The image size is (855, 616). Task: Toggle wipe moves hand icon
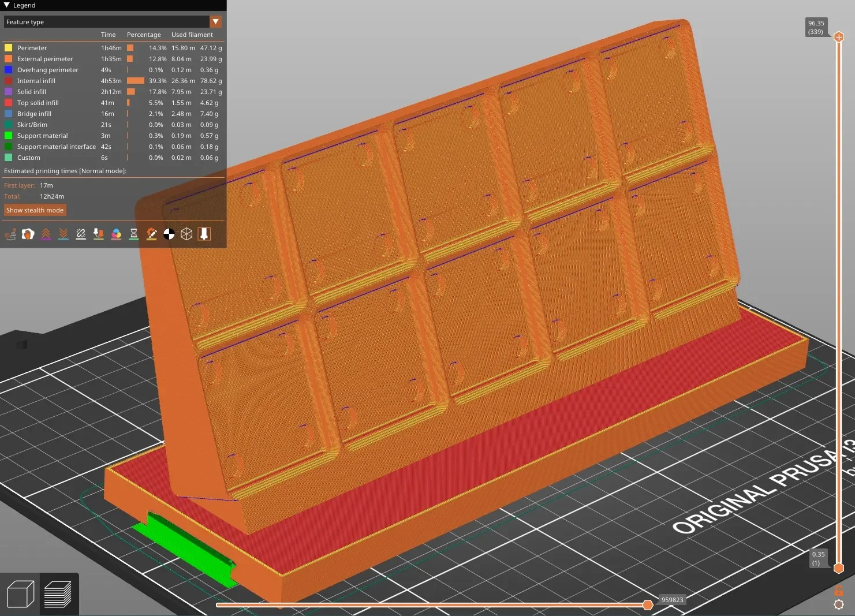point(28,234)
